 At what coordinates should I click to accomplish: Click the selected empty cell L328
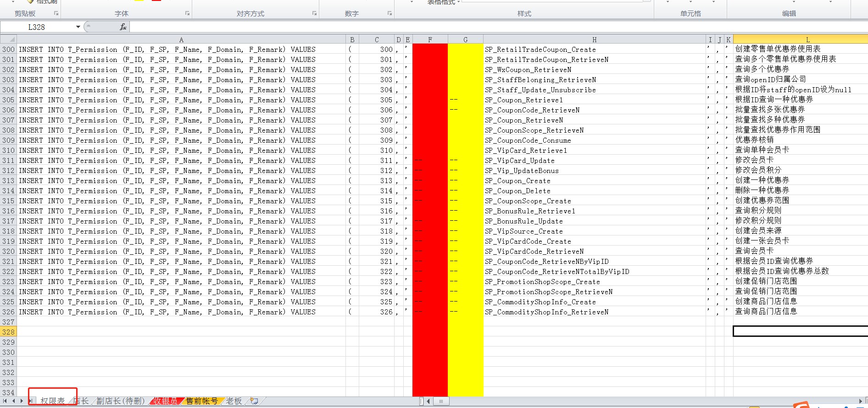coord(801,331)
